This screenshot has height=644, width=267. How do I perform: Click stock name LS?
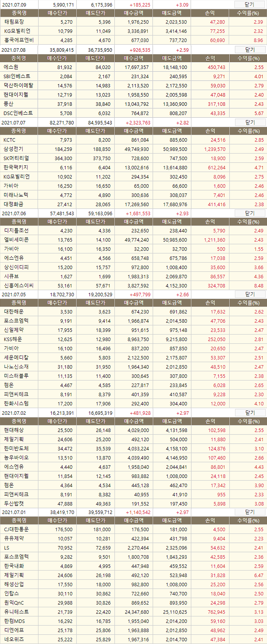7,548
